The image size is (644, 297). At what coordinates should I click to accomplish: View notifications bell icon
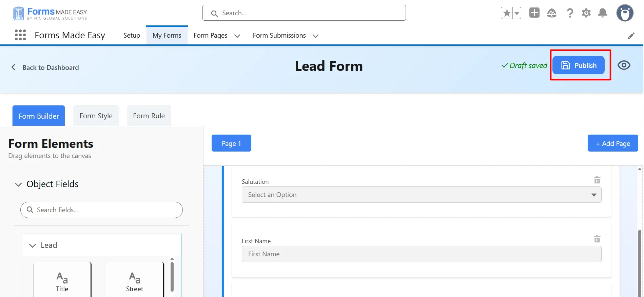click(x=602, y=13)
